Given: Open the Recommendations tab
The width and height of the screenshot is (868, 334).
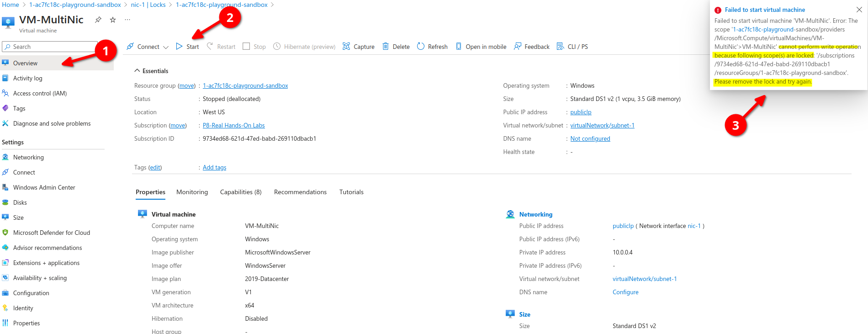Looking at the screenshot, I should pos(300,192).
